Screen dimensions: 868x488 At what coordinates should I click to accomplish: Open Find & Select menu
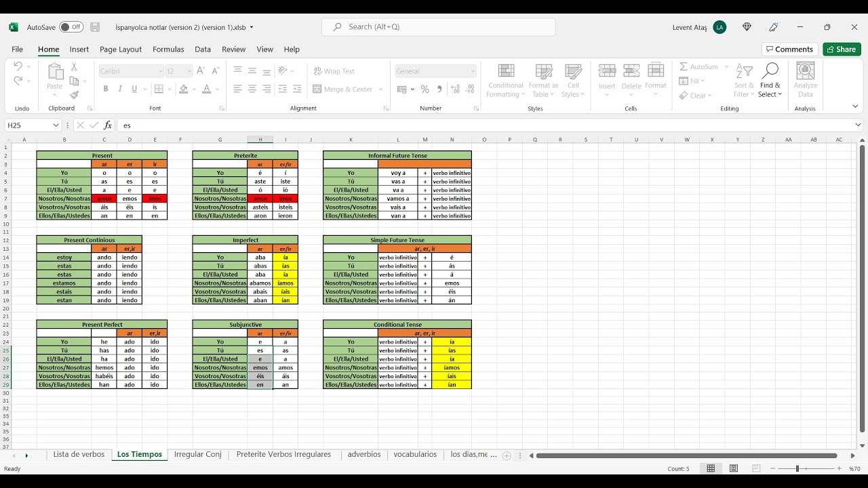pos(770,81)
